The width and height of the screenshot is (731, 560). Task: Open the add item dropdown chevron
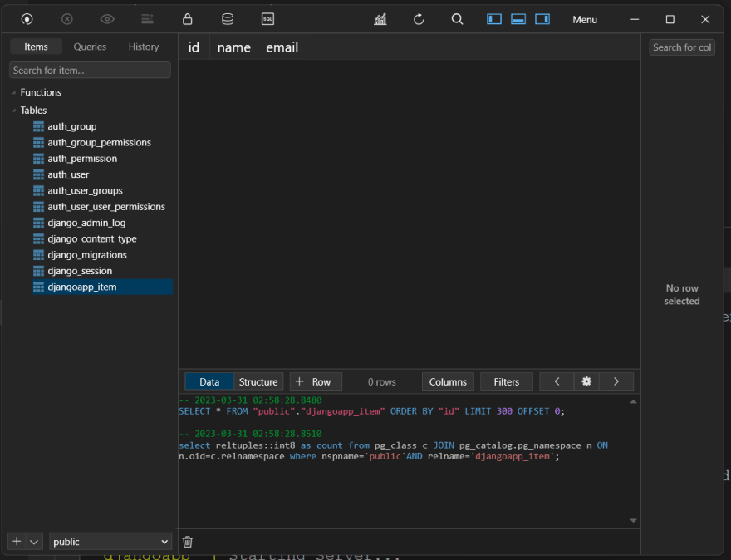pyautogui.click(x=34, y=542)
